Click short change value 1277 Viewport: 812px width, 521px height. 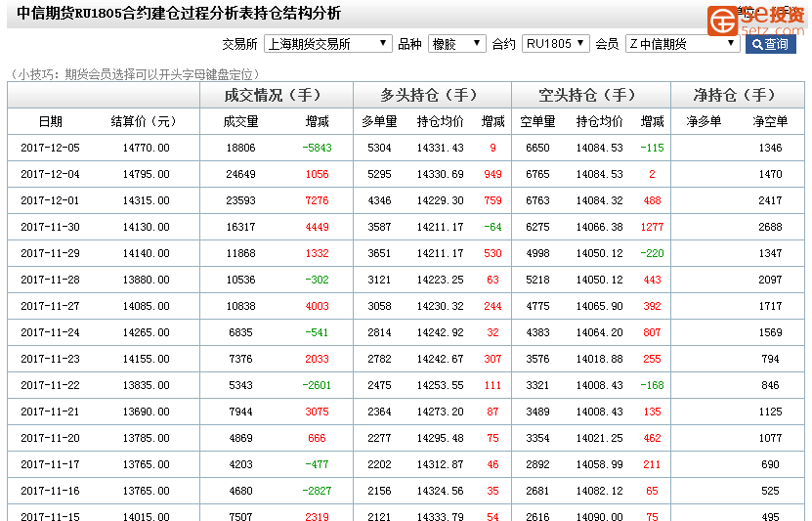point(652,228)
